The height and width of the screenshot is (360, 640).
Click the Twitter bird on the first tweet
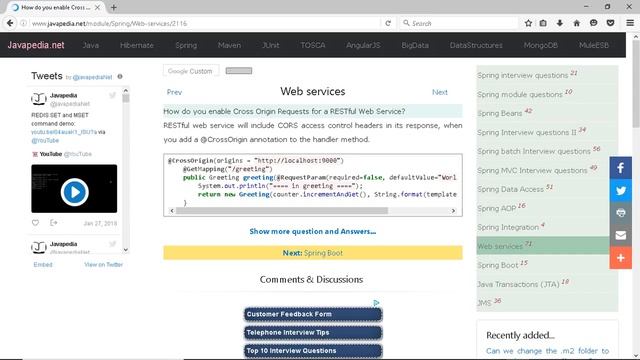[x=112, y=96]
